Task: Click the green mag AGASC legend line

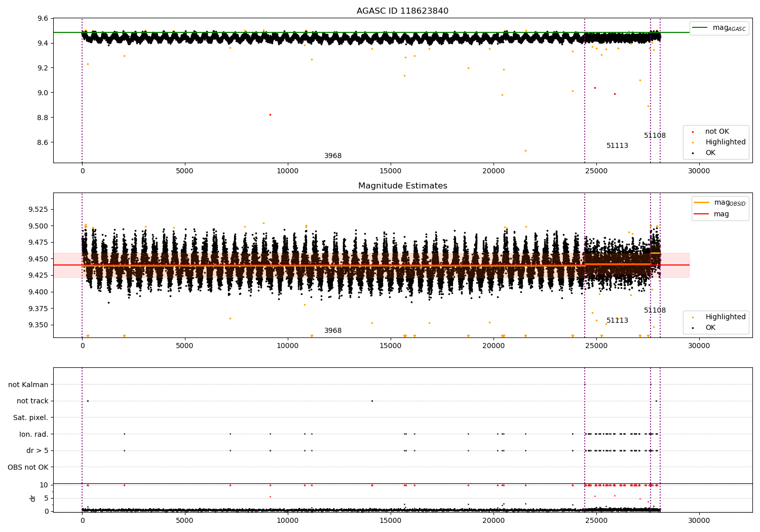Action: coord(701,28)
